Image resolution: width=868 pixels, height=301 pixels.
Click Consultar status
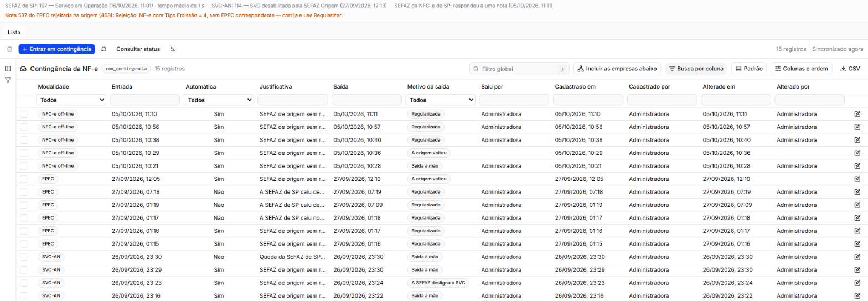tap(138, 49)
